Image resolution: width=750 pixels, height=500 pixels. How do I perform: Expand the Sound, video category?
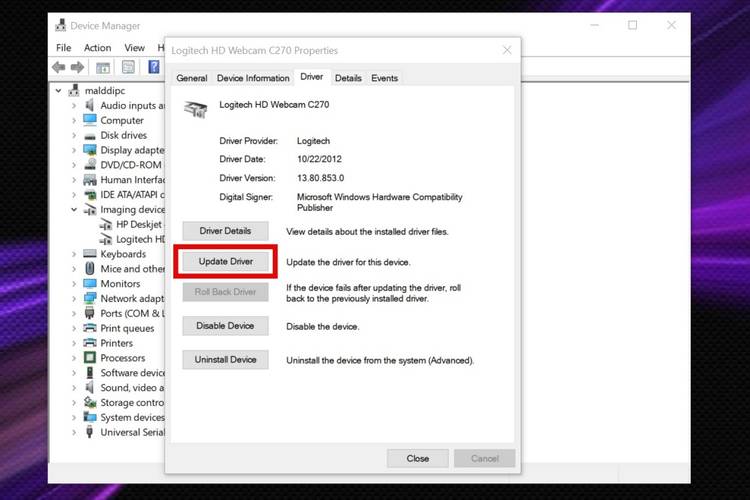pos(74,388)
